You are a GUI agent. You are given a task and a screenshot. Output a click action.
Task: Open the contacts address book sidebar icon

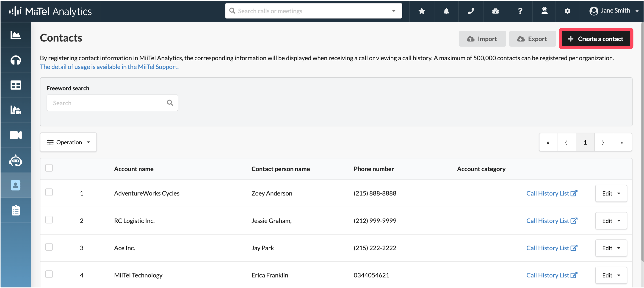click(16, 185)
